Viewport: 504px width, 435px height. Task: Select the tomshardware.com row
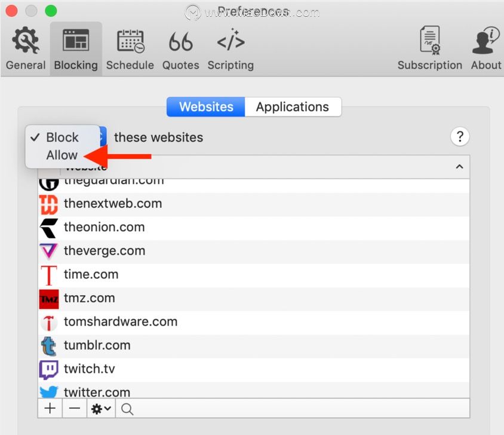pos(254,323)
